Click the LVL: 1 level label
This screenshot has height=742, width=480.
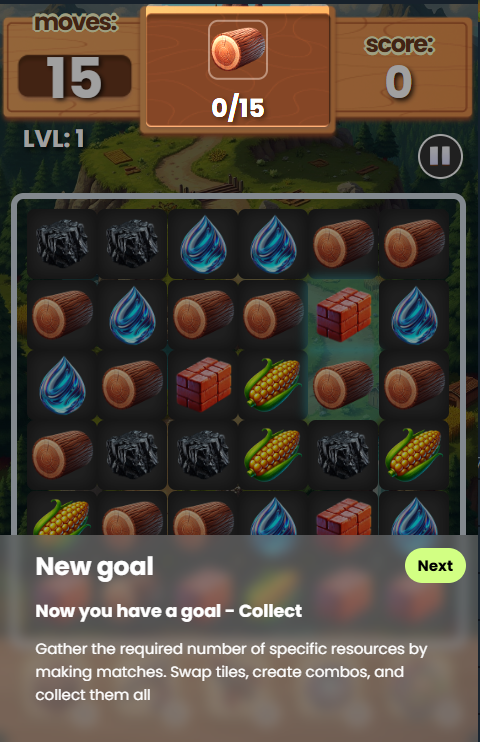[53, 139]
